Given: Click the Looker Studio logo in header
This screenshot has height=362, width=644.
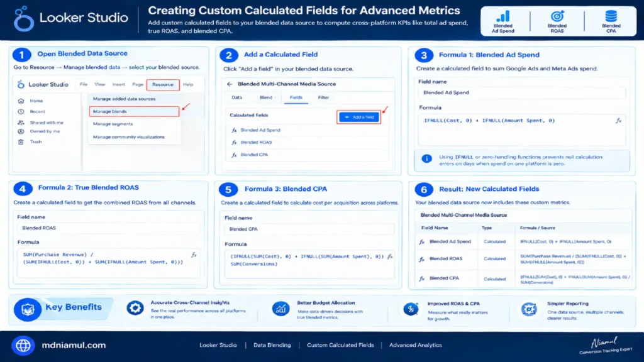Looking at the screenshot, I should (23, 19).
